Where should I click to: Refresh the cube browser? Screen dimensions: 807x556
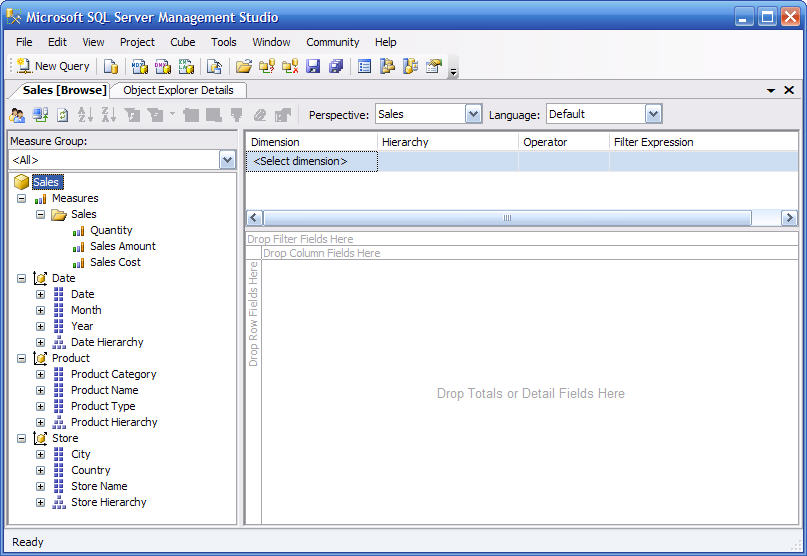[63, 115]
